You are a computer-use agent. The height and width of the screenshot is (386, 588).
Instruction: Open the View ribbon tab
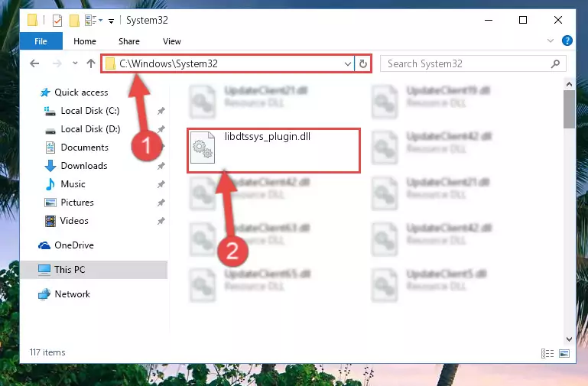(x=172, y=41)
